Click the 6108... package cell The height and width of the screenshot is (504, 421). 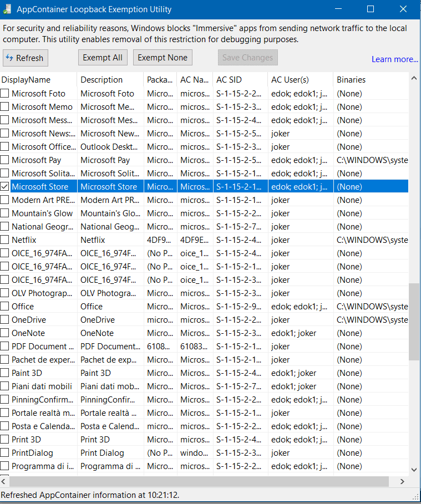point(158,346)
